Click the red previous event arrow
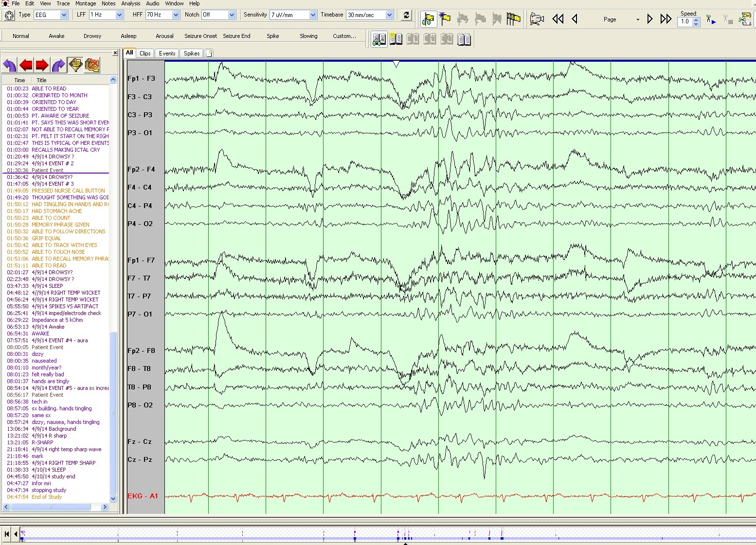This screenshot has height=545, width=756. pyautogui.click(x=26, y=65)
